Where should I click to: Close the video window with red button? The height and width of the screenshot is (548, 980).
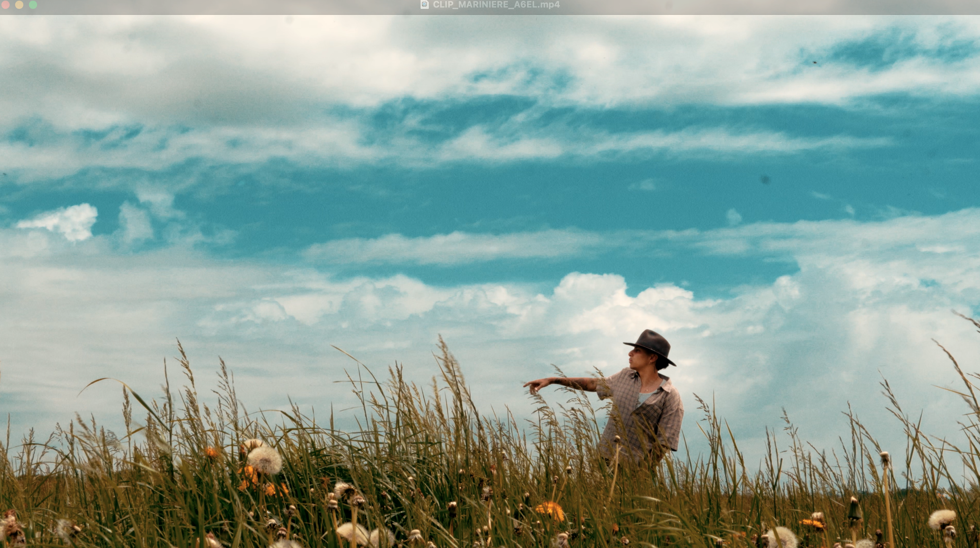(6, 5)
